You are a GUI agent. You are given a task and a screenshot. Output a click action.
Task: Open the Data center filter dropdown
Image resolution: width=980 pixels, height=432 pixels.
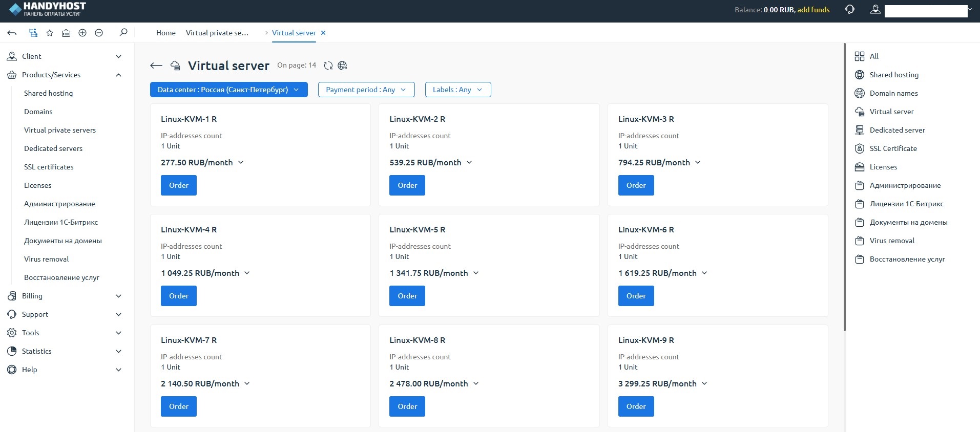(228, 90)
